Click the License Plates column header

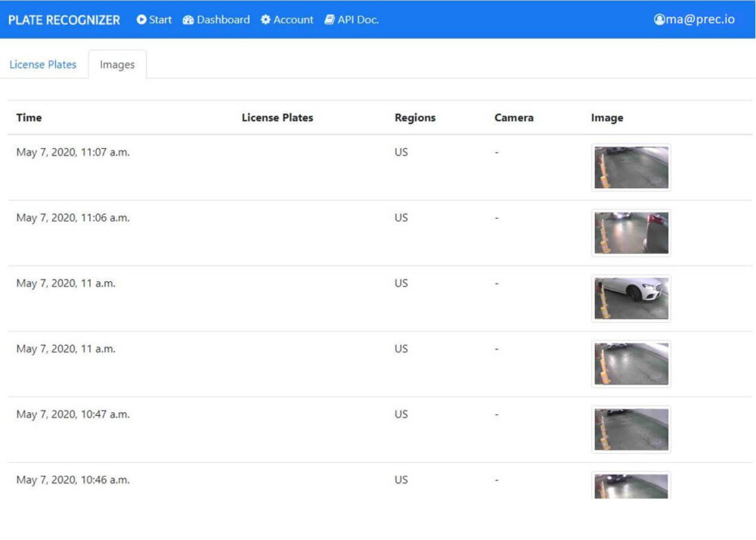277,118
